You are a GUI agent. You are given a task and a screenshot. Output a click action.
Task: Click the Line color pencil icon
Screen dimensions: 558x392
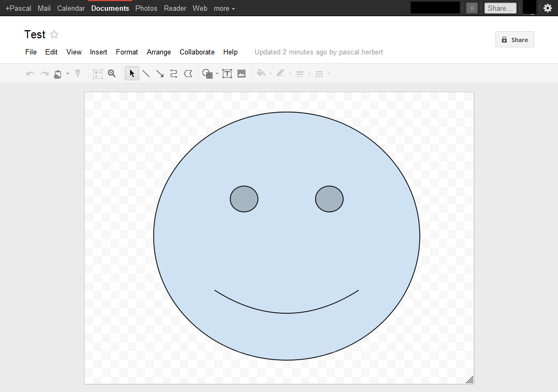281,73
